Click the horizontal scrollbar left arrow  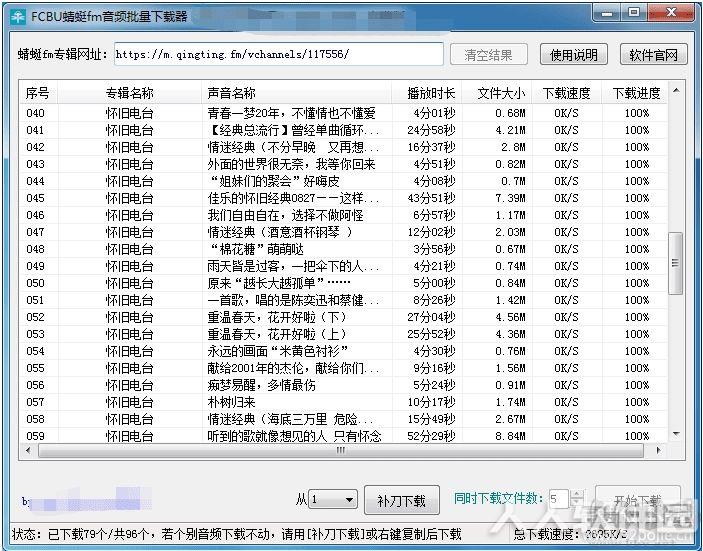coord(28,450)
